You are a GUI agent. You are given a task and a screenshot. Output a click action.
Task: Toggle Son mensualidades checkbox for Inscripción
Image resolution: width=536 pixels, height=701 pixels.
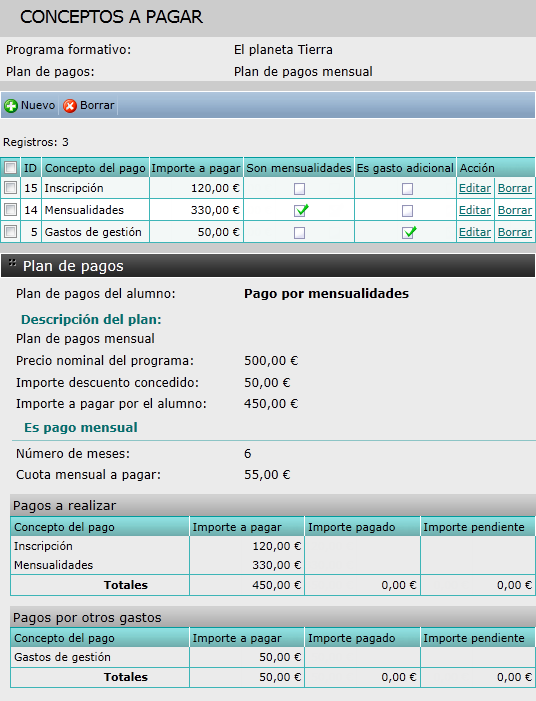299,189
